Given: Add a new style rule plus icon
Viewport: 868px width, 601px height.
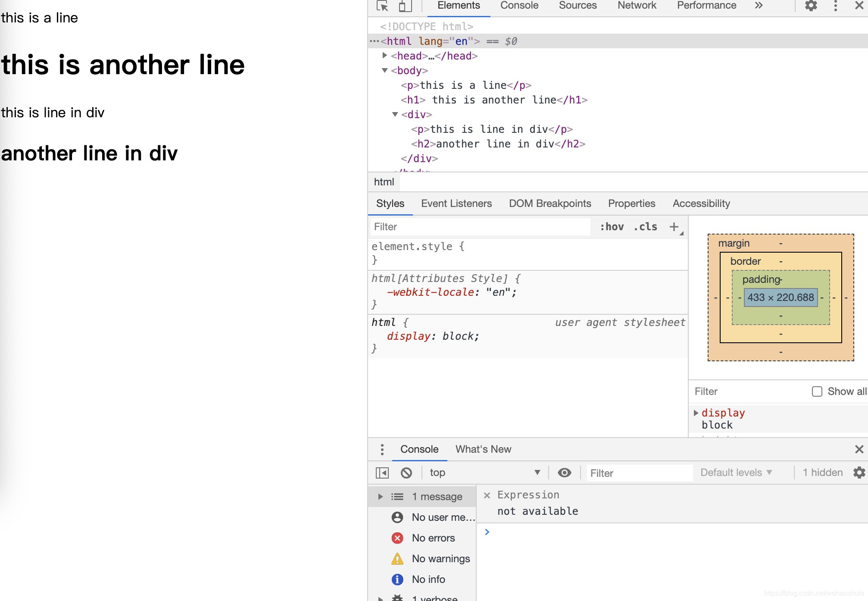Looking at the screenshot, I should click(x=674, y=227).
